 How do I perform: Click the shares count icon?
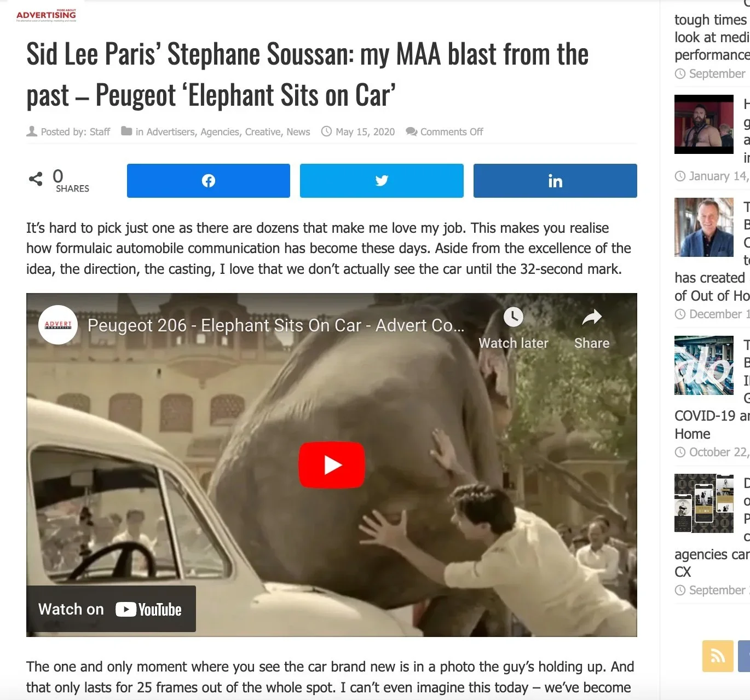(36, 179)
